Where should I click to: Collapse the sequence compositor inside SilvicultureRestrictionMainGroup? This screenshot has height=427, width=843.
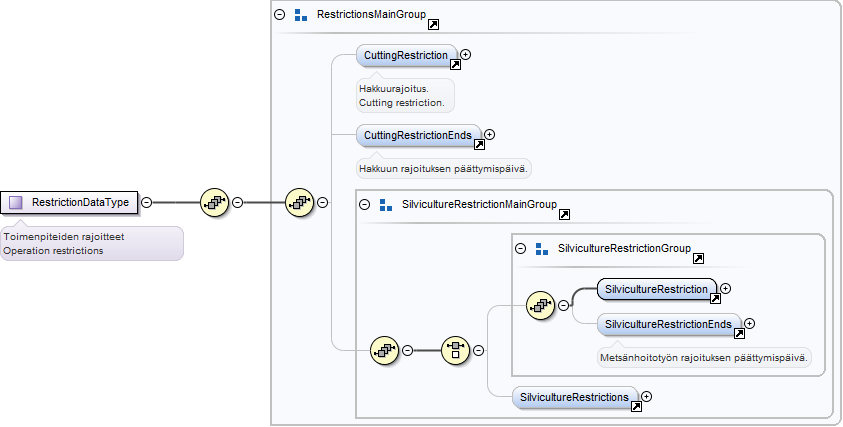(408, 351)
